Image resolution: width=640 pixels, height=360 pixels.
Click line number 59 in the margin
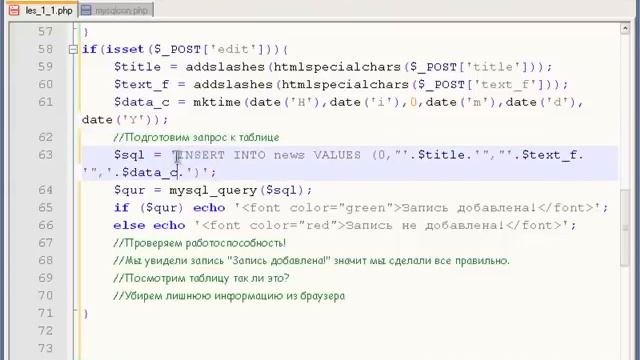pos(45,67)
